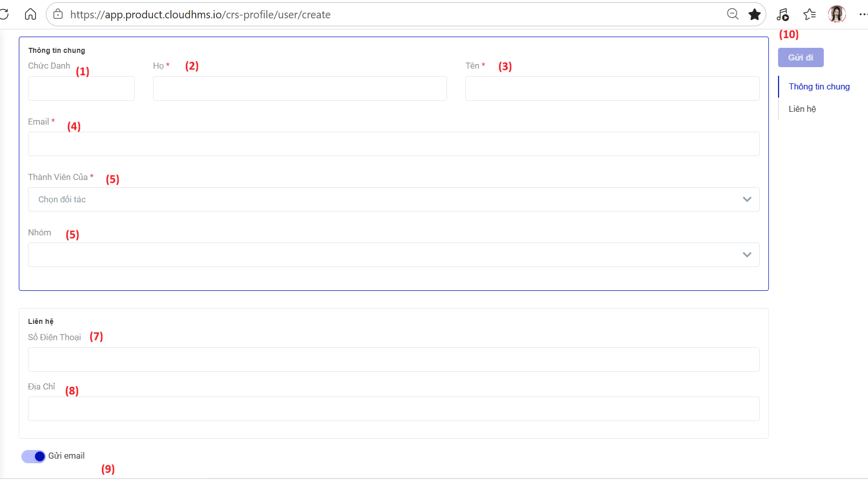Click the favorite star icon for this page
Screen dimensions: 868x480
755,14
